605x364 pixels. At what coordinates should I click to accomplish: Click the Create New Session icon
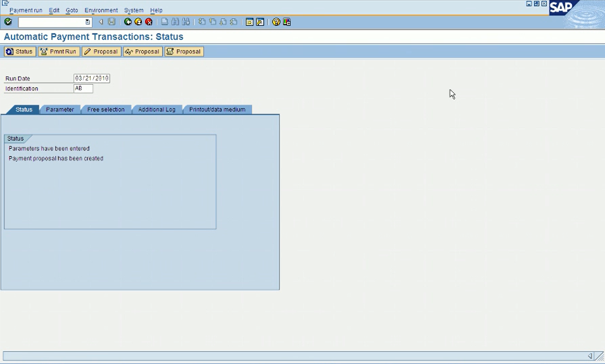tap(250, 22)
